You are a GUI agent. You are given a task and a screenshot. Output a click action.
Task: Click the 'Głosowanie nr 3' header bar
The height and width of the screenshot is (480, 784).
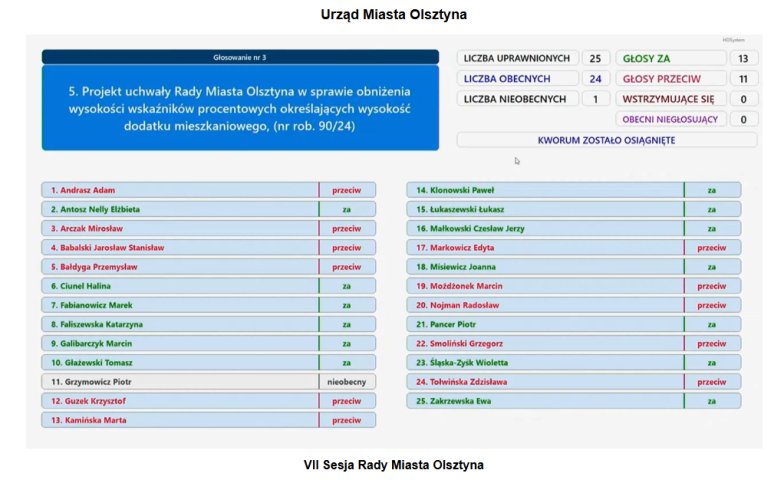(x=240, y=57)
